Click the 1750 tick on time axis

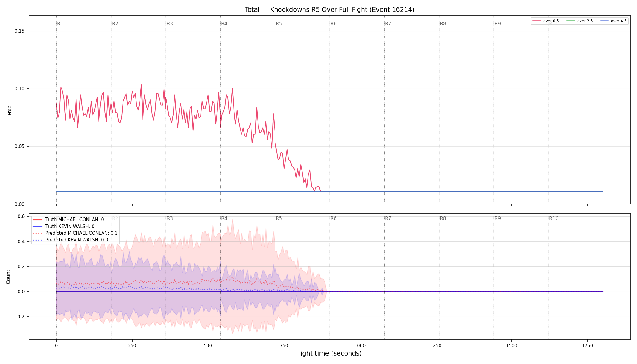pos(588,345)
